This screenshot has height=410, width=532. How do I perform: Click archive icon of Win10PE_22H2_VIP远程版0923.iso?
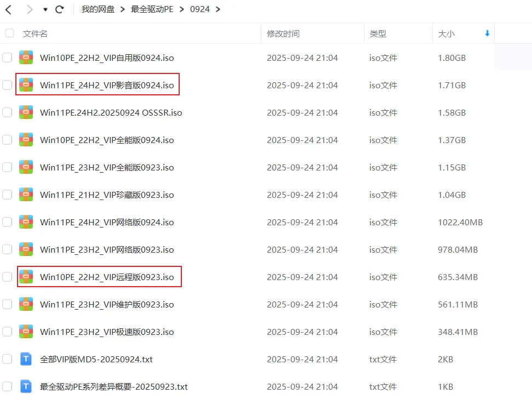(x=26, y=277)
